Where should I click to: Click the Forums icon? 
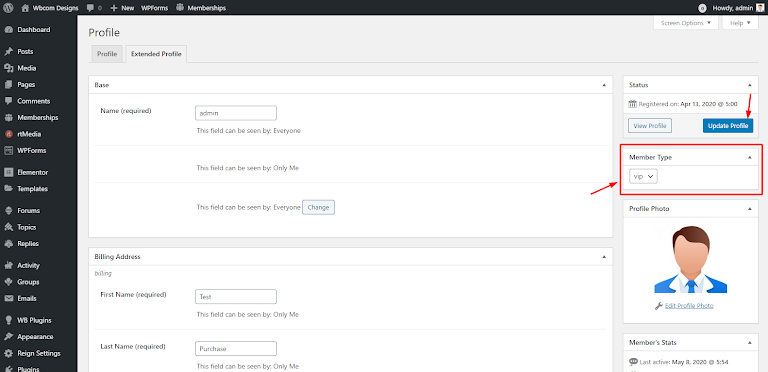point(8,210)
